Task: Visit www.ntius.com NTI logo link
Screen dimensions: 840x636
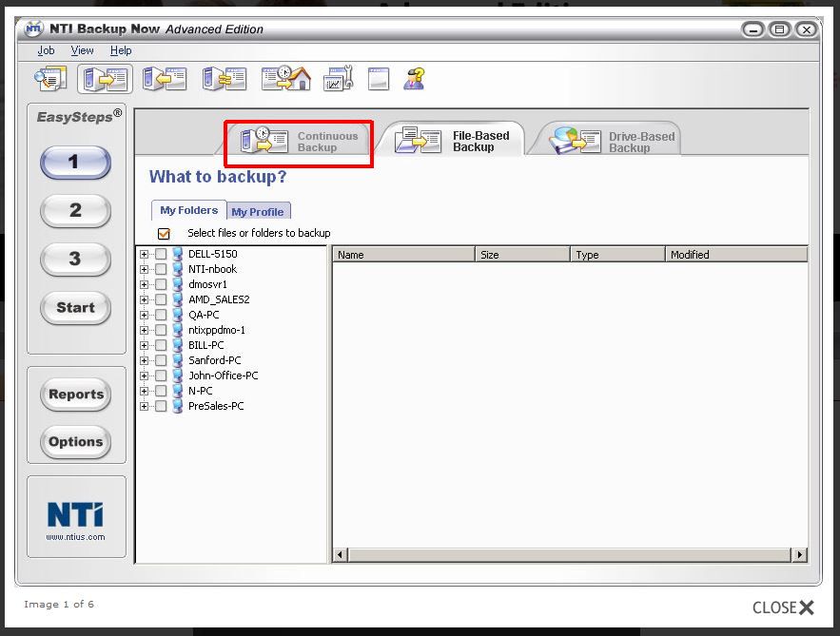Action: (75, 520)
